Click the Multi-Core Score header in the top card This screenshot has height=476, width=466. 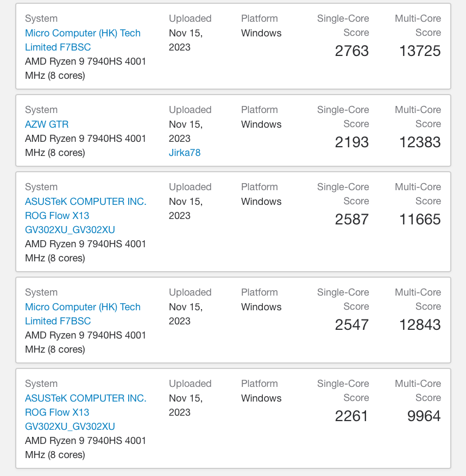tap(418, 26)
